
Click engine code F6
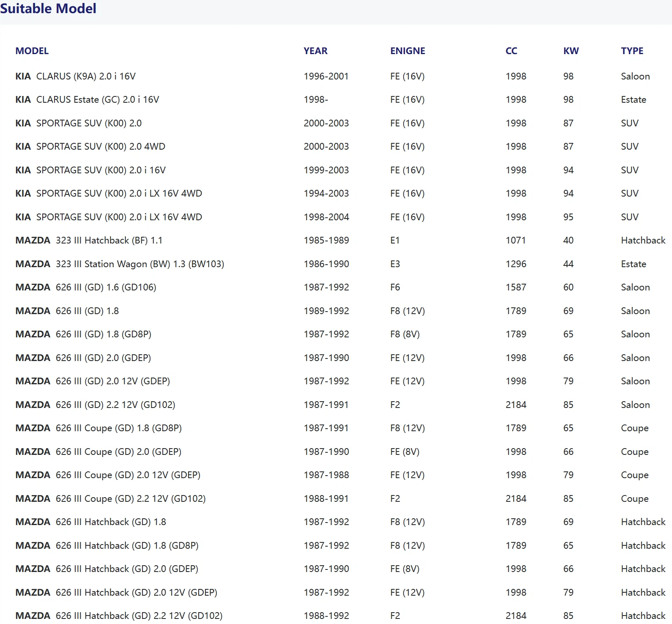coord(395,287)
